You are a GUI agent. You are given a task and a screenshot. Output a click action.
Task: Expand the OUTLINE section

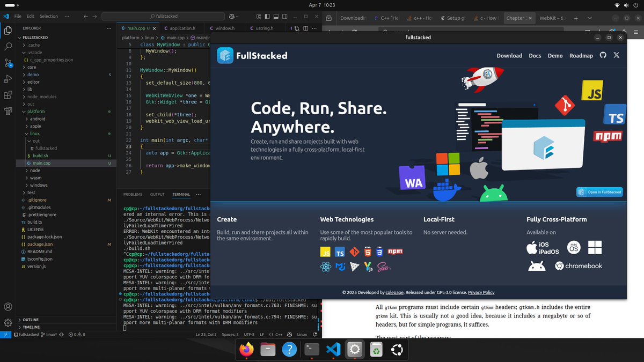click(31, 319)
